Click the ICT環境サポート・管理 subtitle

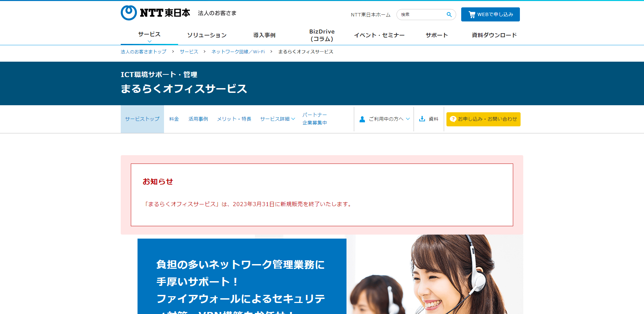(159, 74)
